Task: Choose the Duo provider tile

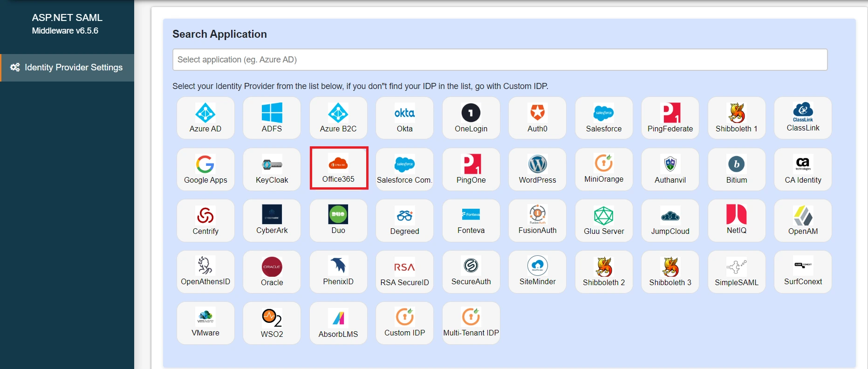Action: [338, 220]
